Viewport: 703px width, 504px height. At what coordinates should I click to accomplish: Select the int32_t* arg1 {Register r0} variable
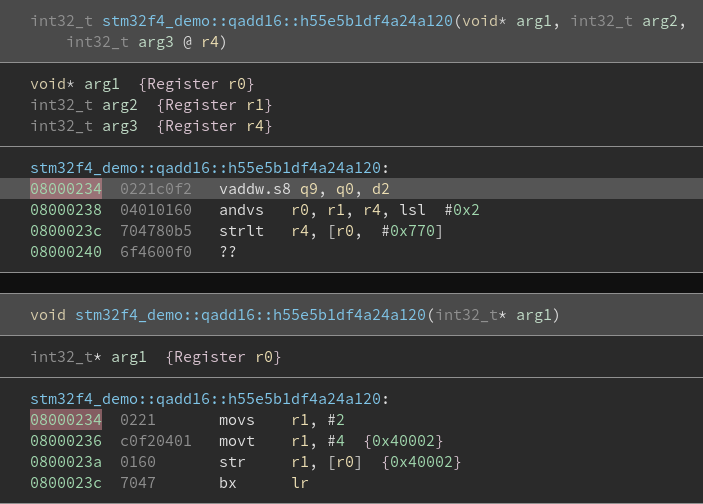(156, 357)
